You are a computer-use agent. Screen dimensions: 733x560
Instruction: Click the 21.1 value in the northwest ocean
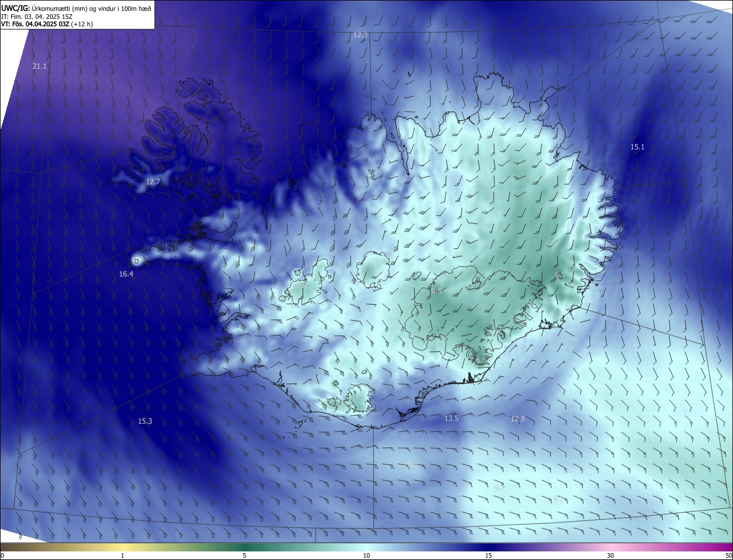click(x=40, y=67)
